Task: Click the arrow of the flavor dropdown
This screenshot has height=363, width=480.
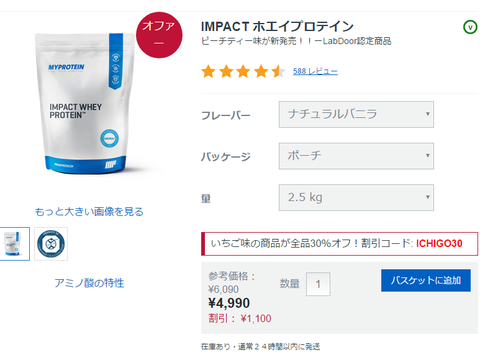Action: 427,114
